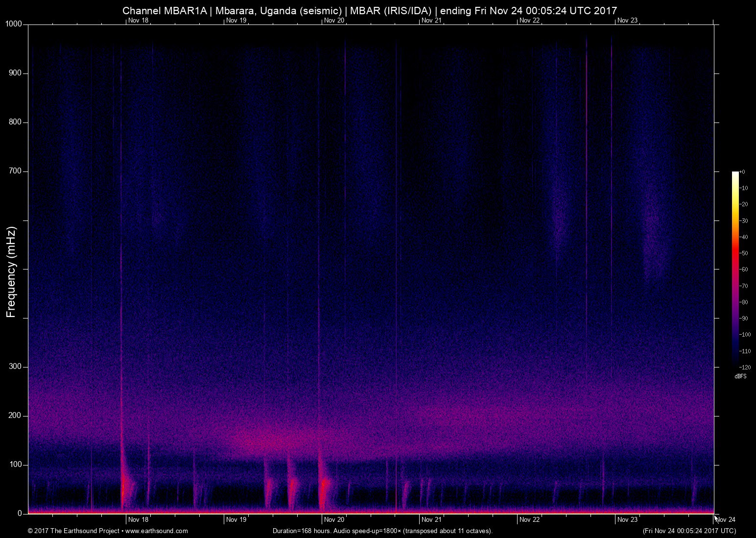Screen dimensions: 756x538
Task: Click the Frequency (mHz) axis title
Action: click(x=11, y=272)
